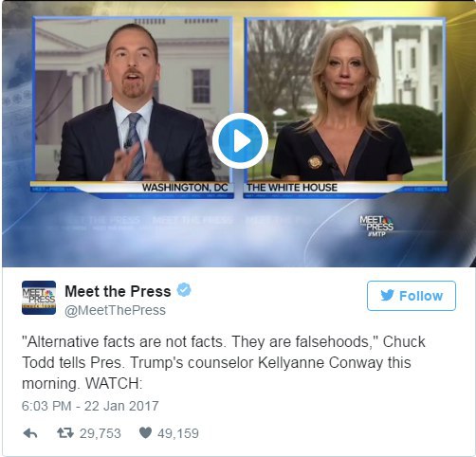This screenshot has height=457, width=476.
Task: Click the tweet text about alternative facts
Action: [224, 363]
